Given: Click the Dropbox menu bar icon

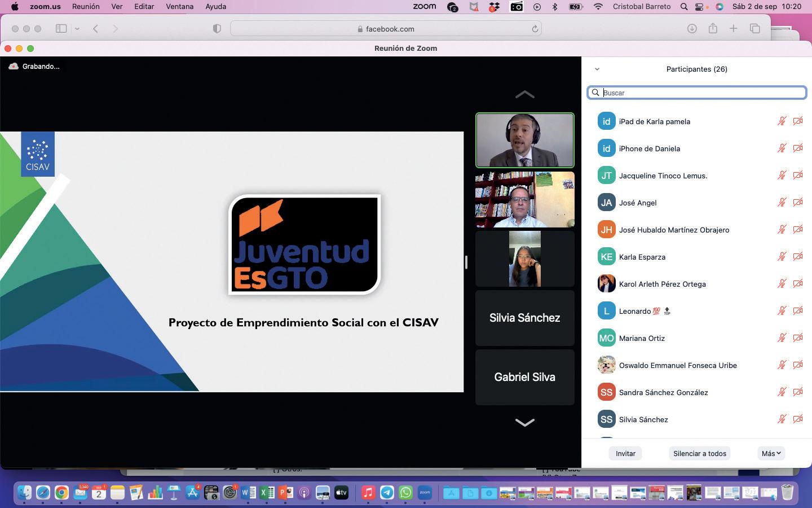Looking at the screenshot, I should [x=494, y=7].
